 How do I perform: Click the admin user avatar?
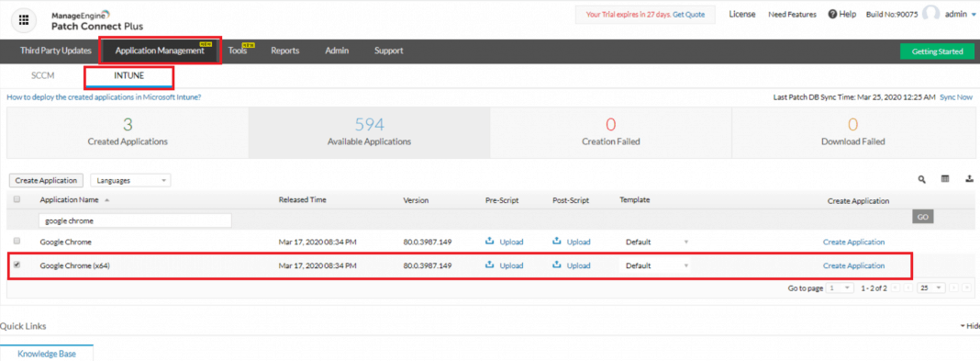click(x=931, y=14)
